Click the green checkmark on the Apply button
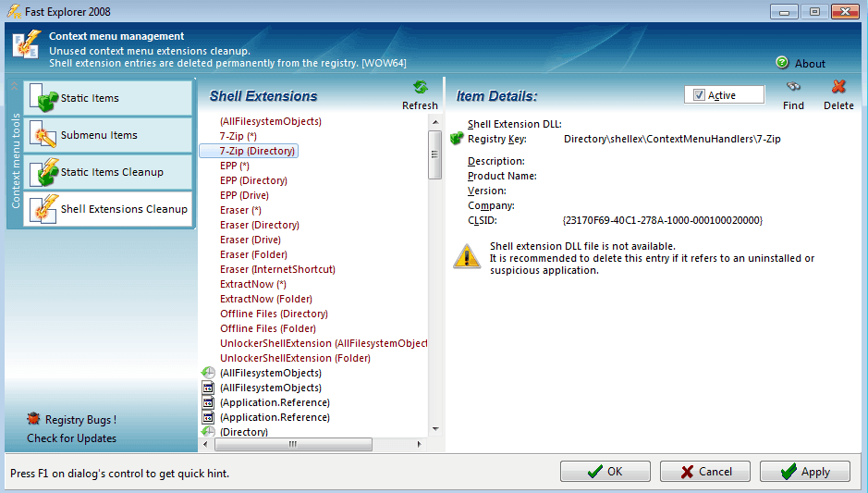Screen dimensions: 868x493 click(789, 472)
